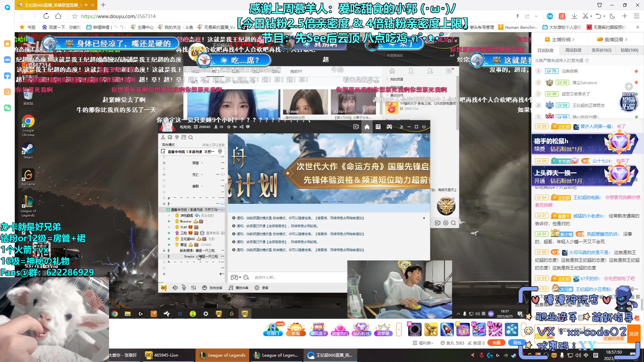Screen dimensions: 644x362
Task: Open 直播回看 link
Action: pos(612,40)
